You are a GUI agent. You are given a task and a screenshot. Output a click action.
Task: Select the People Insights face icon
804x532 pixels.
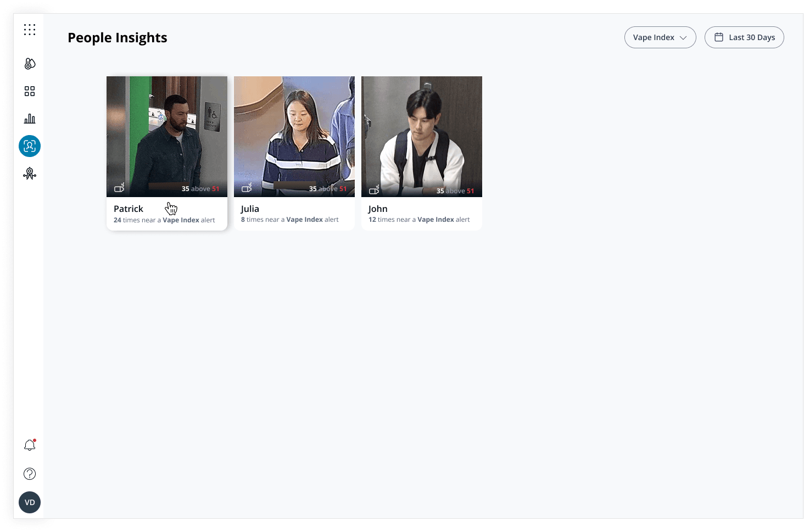(x=30, y=146)
